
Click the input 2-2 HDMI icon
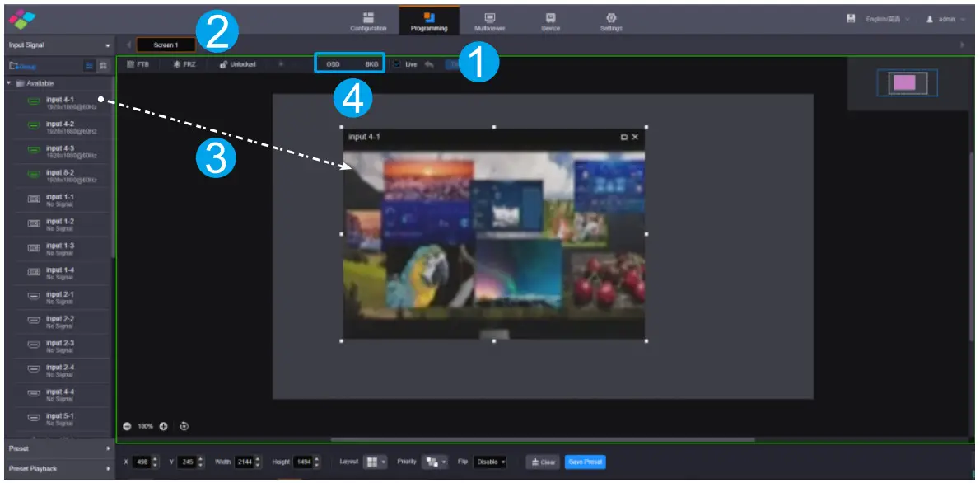(35, 321)
